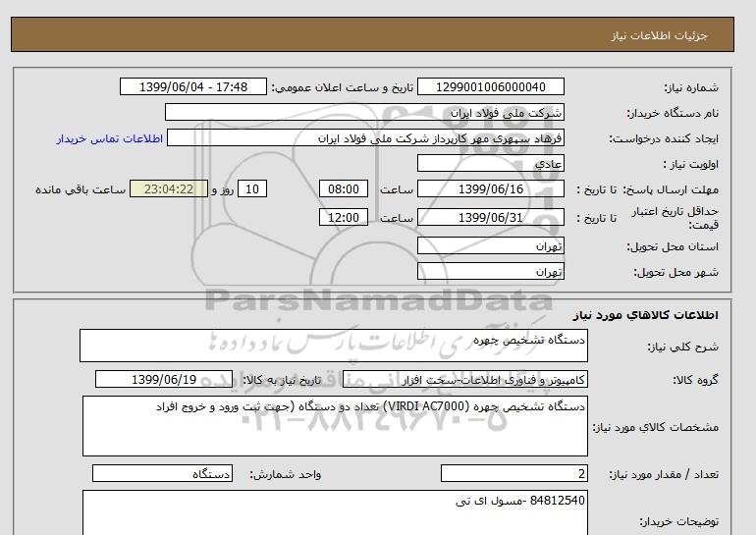The width and height of the screenshot is (756, 535).
Task: Click the section title اطلاعات کالاهای مورد نیاز
Action: pos(646,315)
